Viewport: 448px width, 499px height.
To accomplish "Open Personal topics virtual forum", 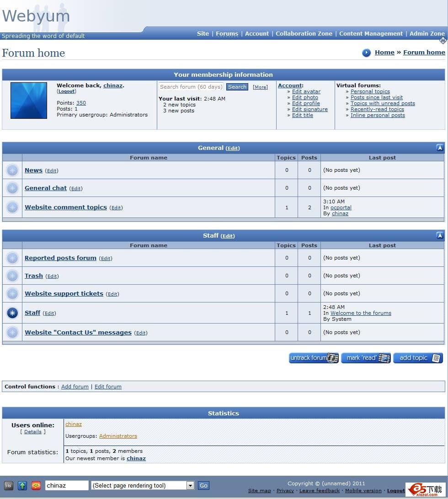I will 370,92.
